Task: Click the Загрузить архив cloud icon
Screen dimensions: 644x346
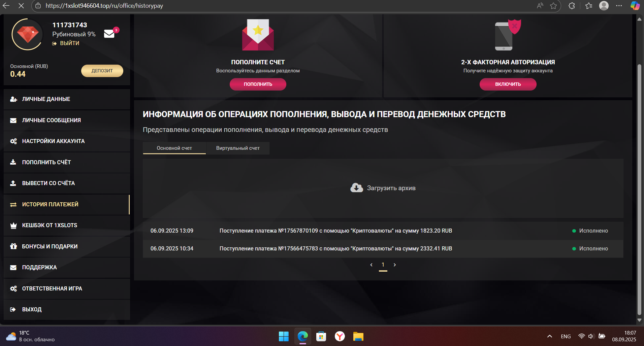Action: click(x=356, y=188)
